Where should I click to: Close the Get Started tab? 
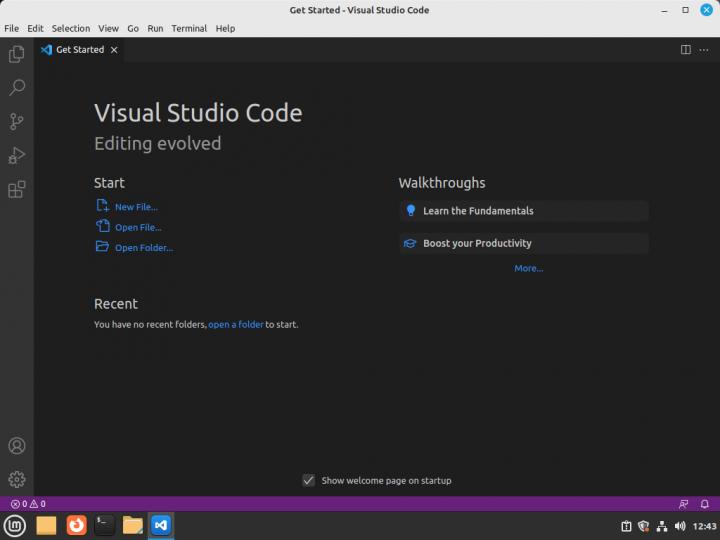click(114, 49)
